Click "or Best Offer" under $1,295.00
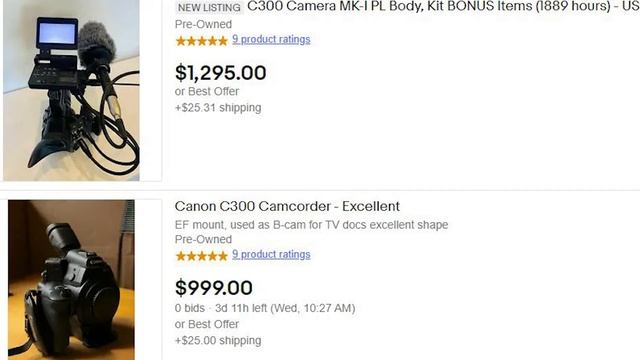The width and height of the screenshot is (640, 360). point(207,91)
